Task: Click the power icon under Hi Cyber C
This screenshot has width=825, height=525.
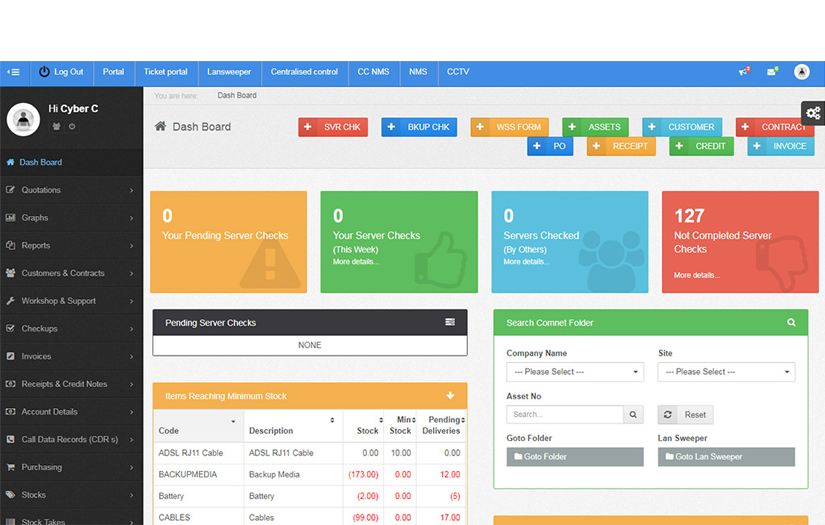Action: click(x=72, y=126)
